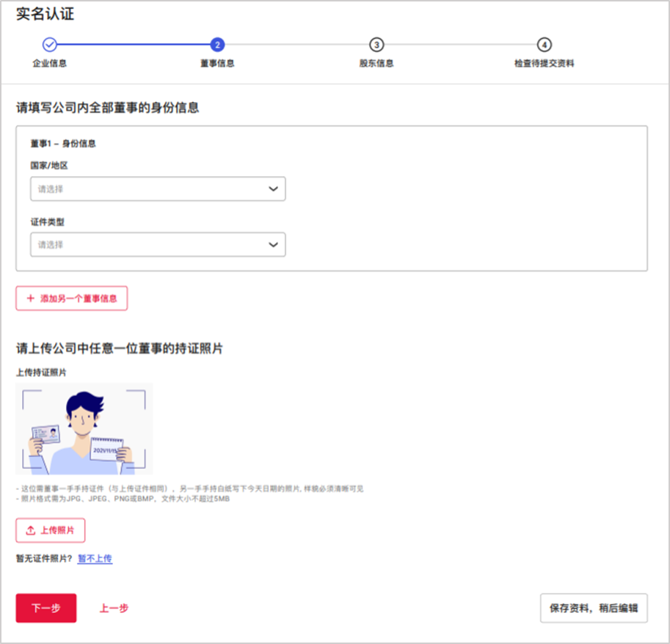
Task: Go to the 企业信息 step label
Action: [x=50, y=63]
